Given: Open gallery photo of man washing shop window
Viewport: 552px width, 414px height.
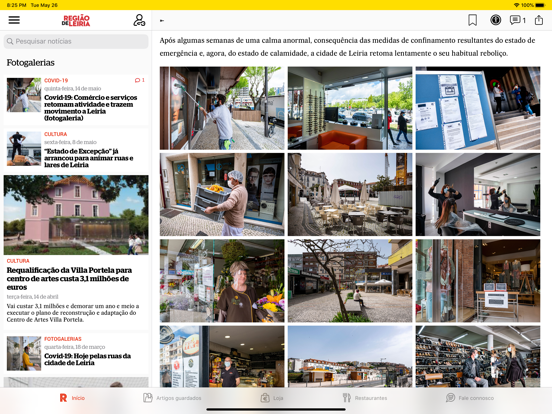Looking at the screenshot, I should (222, 108).
